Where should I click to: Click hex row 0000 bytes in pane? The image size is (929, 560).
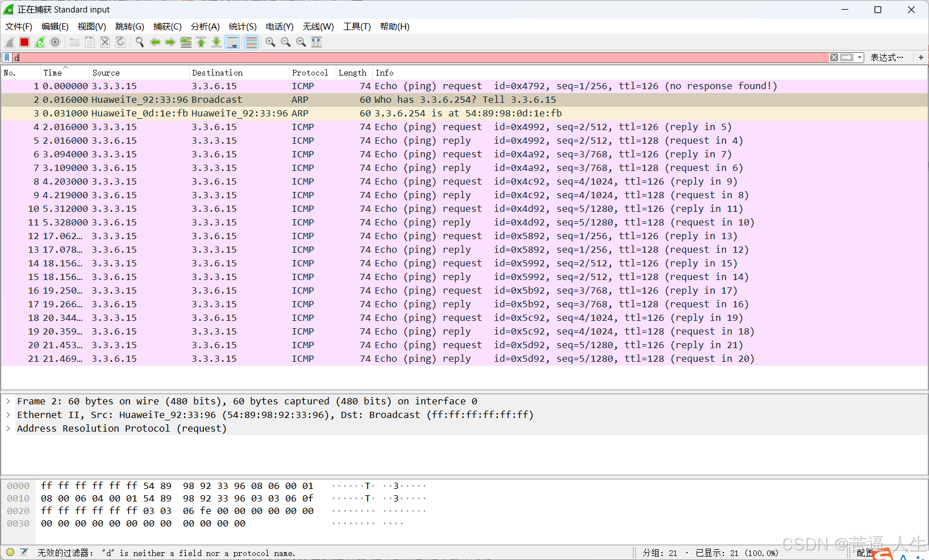pos(177,486)
